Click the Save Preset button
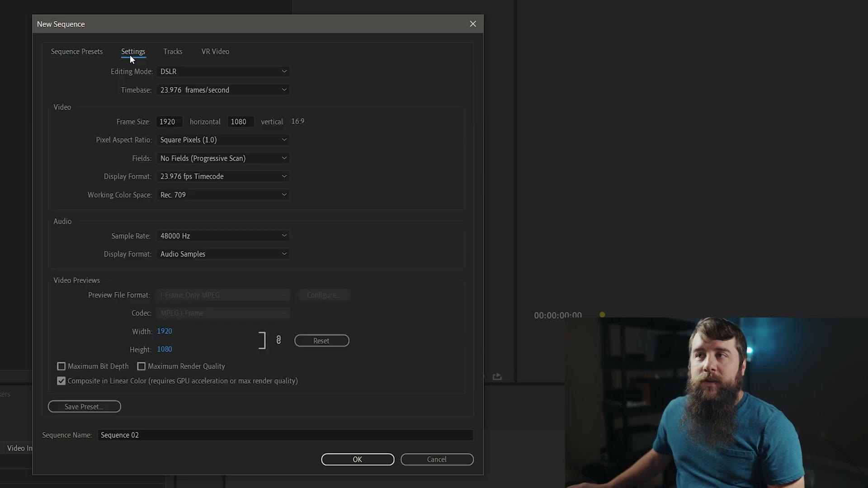The width and height of the screenshot is (868, 488). point(84,407)
